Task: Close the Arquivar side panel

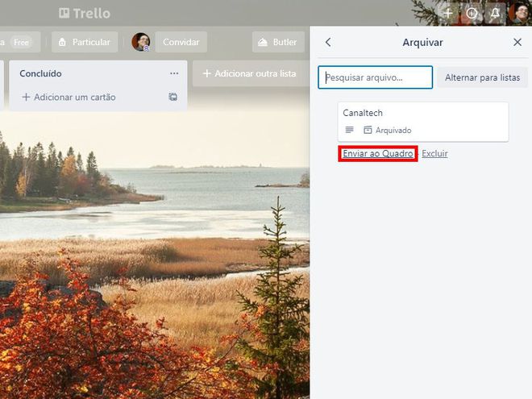Action: click(x=517, y=43)
